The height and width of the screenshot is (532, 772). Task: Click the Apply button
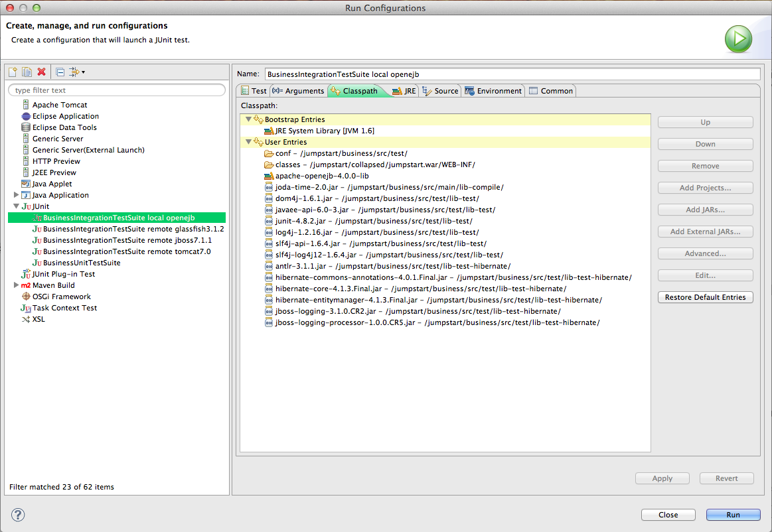(662, 478)
